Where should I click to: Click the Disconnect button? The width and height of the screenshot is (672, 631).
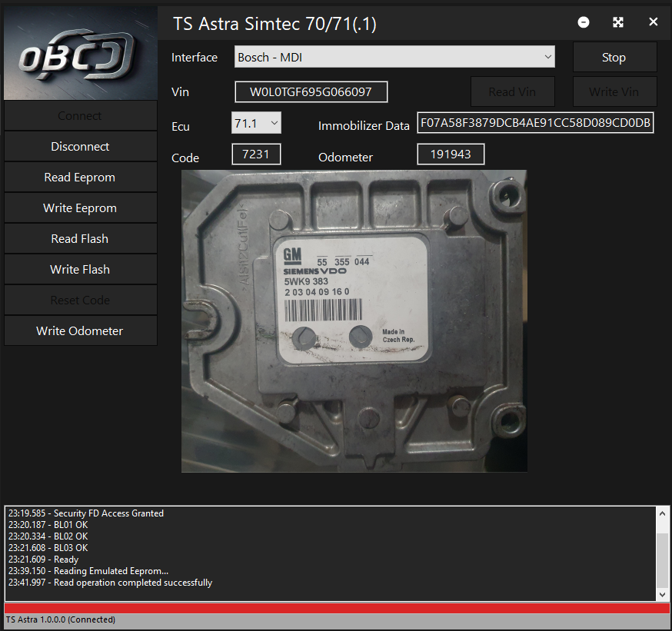tap(81, 147)
